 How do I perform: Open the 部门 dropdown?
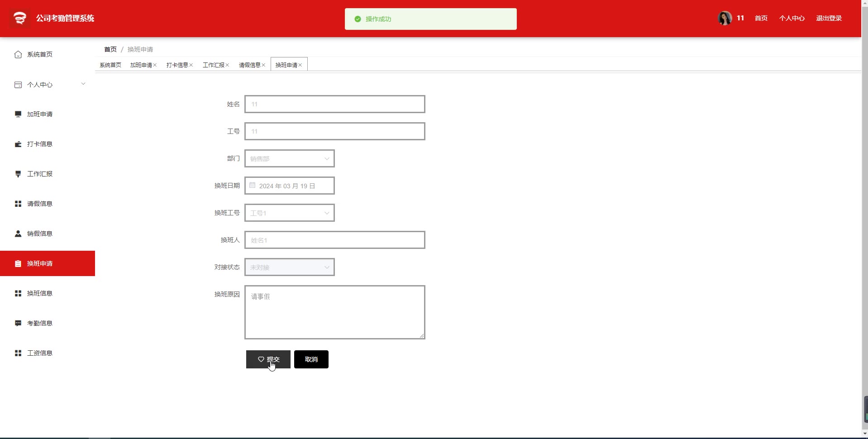[290, 158]
